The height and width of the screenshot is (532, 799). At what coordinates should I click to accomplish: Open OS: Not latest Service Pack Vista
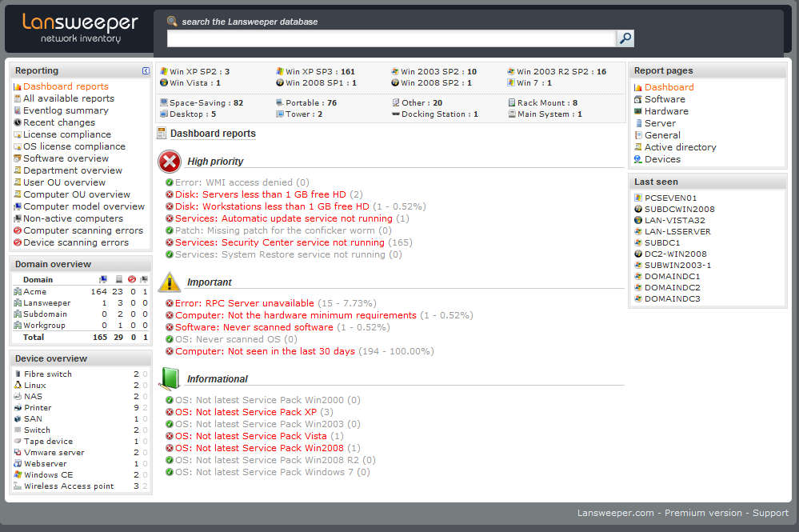click(x=250, y=436)
